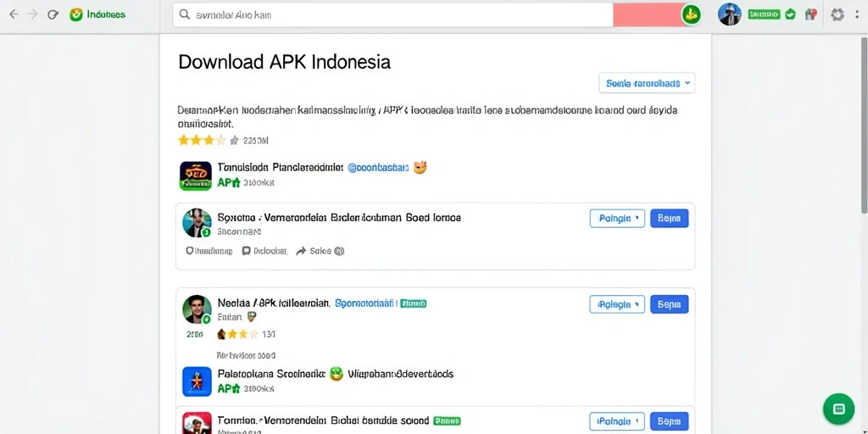Screen dimensions: 868x434
Task: Expand the 'Aplegia' dropdown on the second card
Action: [617, 304]
